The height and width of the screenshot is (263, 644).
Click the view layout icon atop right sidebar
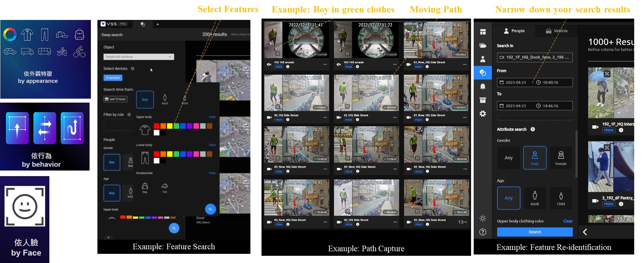(483, 32)
